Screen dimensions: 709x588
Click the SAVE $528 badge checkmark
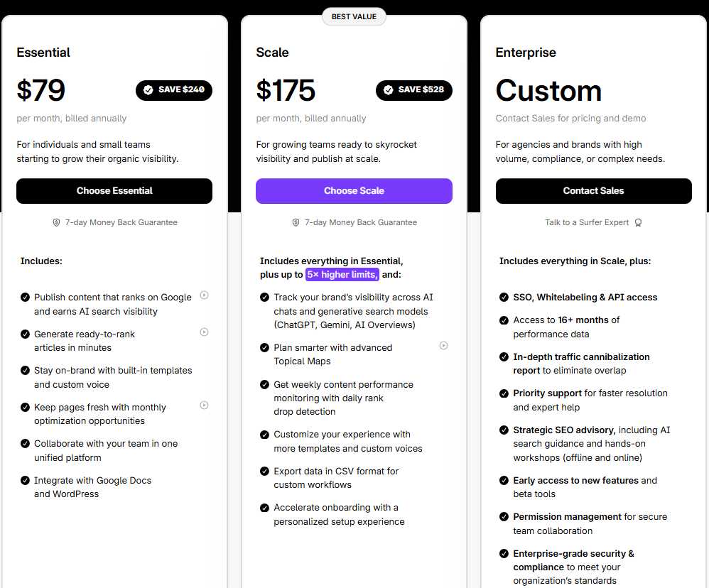[x=388, y=90]
